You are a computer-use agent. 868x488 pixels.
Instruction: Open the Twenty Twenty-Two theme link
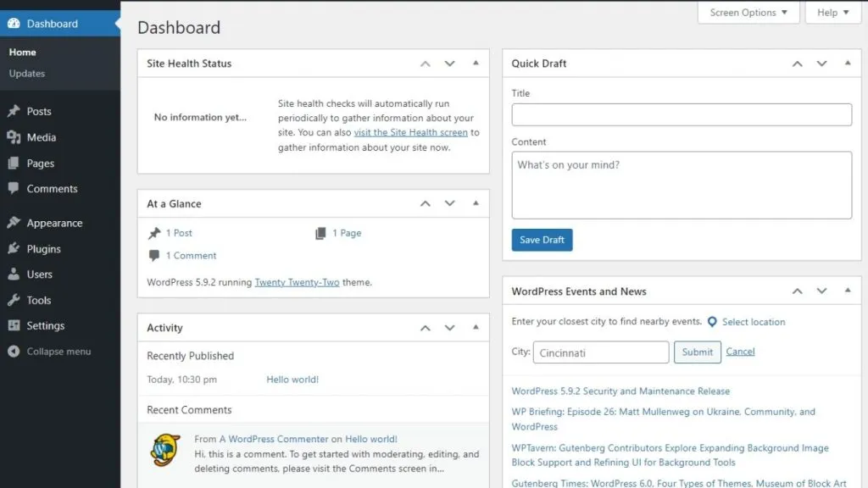coord(297,282)
